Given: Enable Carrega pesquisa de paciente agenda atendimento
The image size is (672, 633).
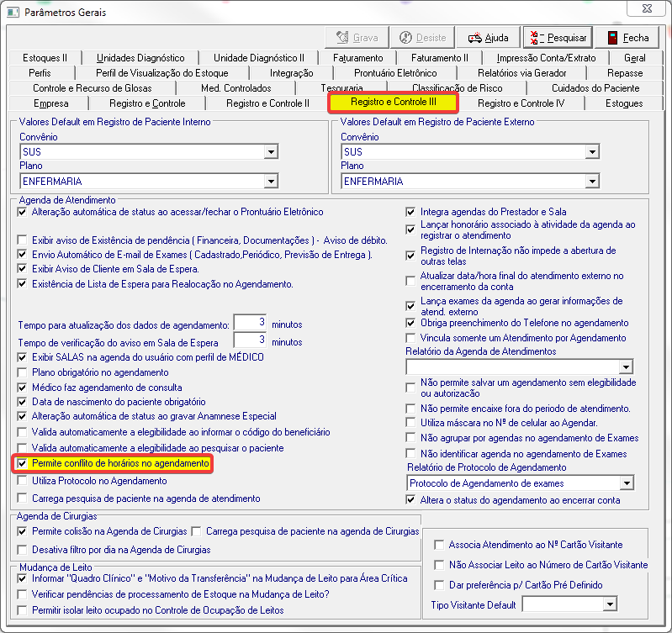Looking at the screenshot, I should pos(22,498).
